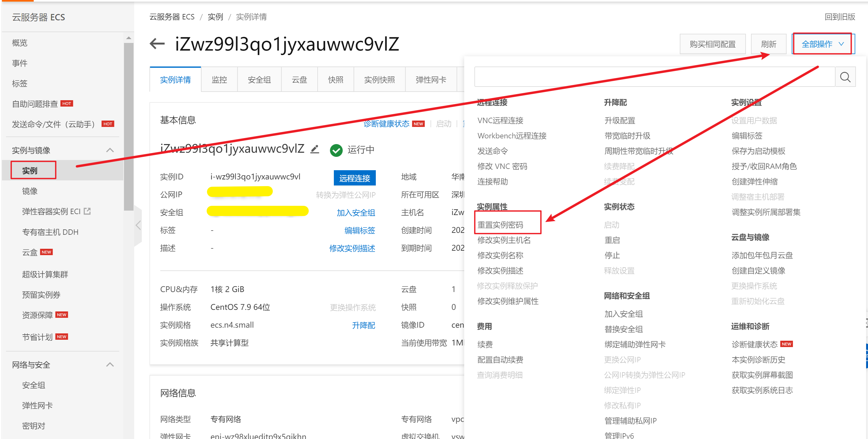868x439 pixels.
Task: Choose 重启 under 实例状态
Action: click(612, 240)
